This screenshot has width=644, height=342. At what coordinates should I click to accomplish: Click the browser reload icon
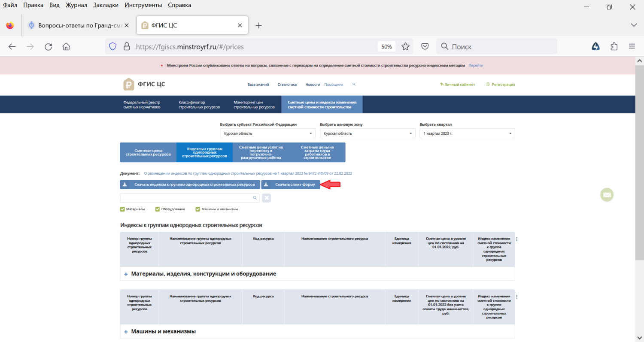coord(48,47)
